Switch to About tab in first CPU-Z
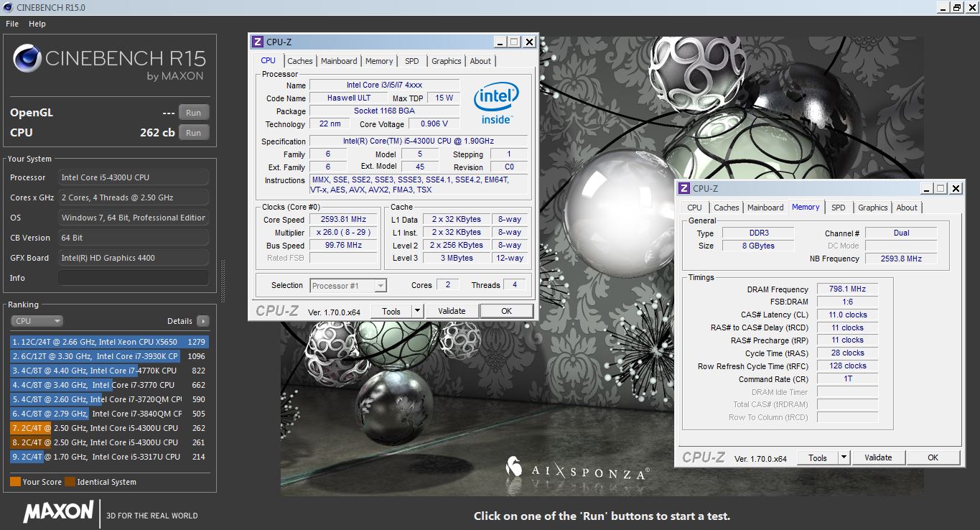Image resolution: width=980 pixels, height=530 pixels. 481,61
